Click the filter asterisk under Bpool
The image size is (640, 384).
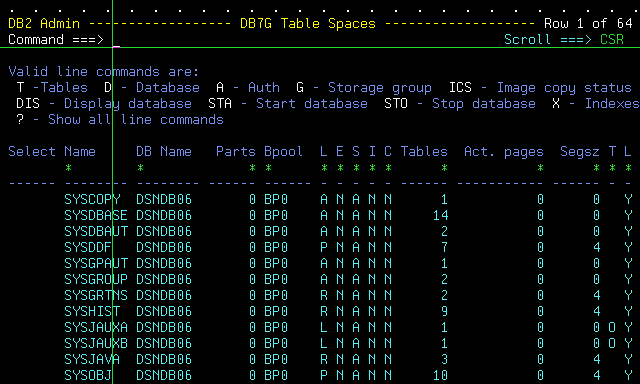pos(268,168)
